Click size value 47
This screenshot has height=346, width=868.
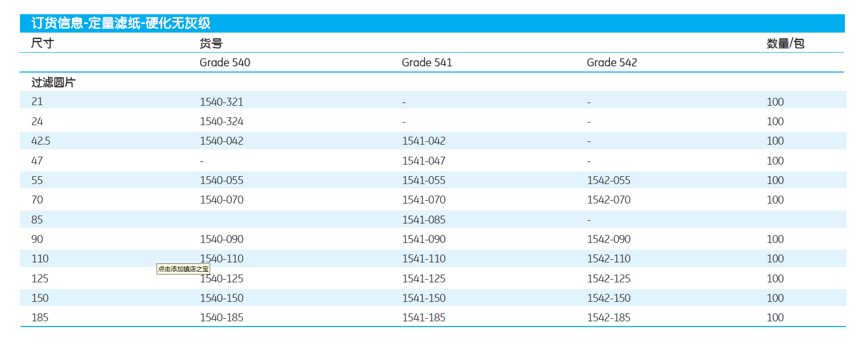(37, 161)
